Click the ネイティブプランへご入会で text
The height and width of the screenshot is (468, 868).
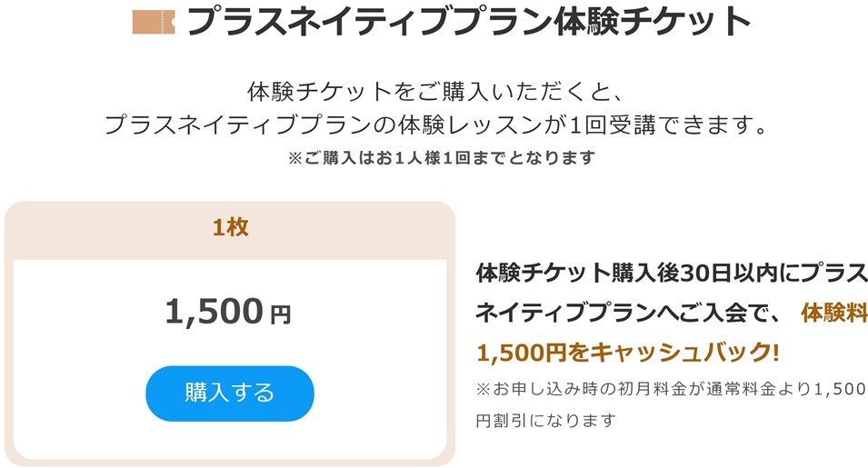(x=626, y=314)
